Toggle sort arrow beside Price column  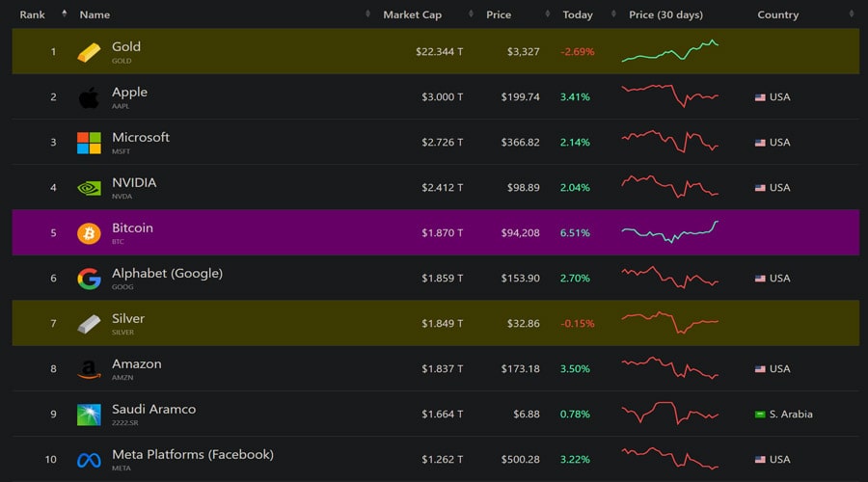548,13
